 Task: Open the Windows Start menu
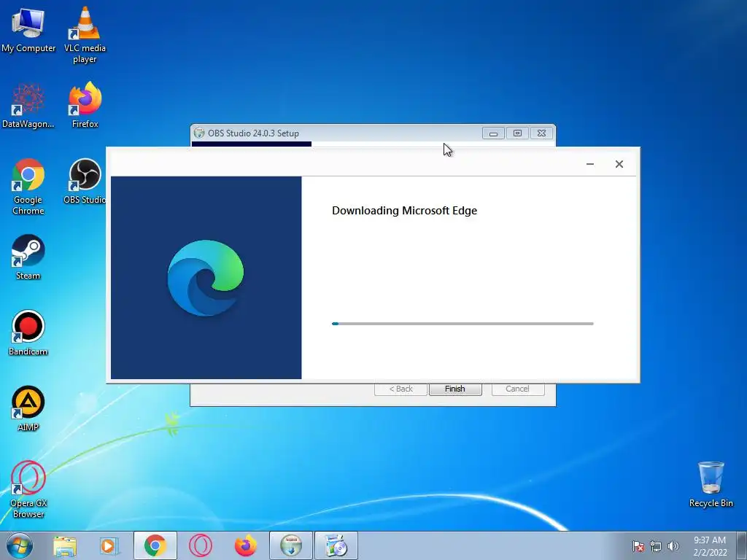(x=20, y=545)
